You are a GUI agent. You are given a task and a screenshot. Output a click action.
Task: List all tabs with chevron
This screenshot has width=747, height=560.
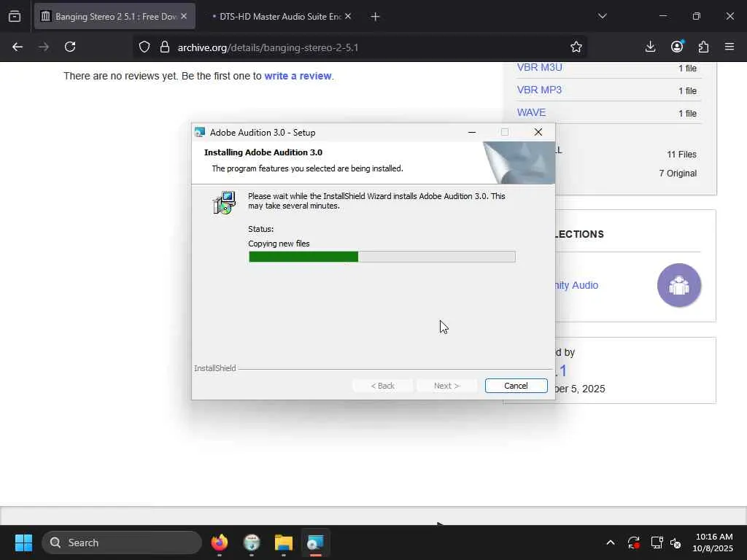602,16
